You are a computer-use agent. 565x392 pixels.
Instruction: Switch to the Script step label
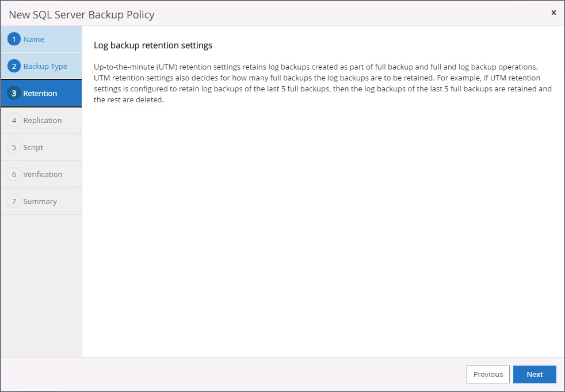point(33,148)
